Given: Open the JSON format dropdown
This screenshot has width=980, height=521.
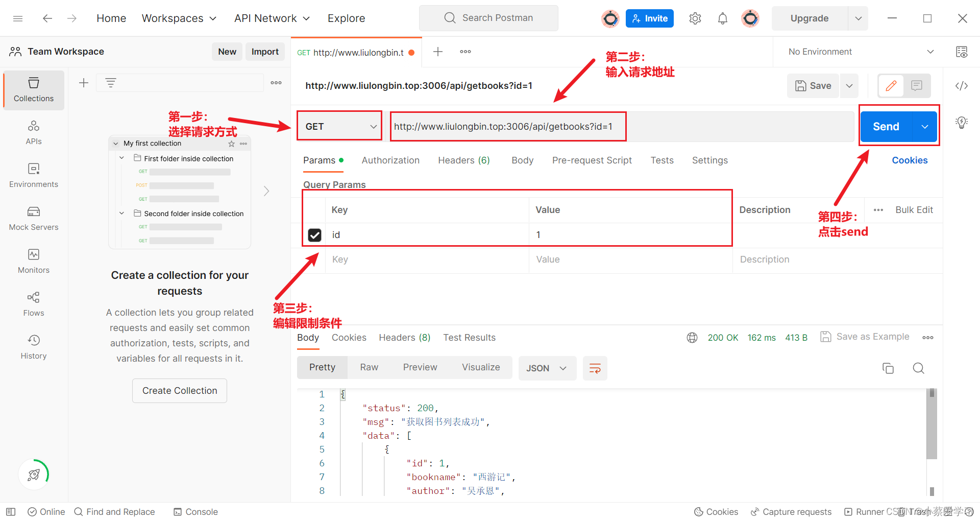Looking at the screenshot, I should coord(547,368).
